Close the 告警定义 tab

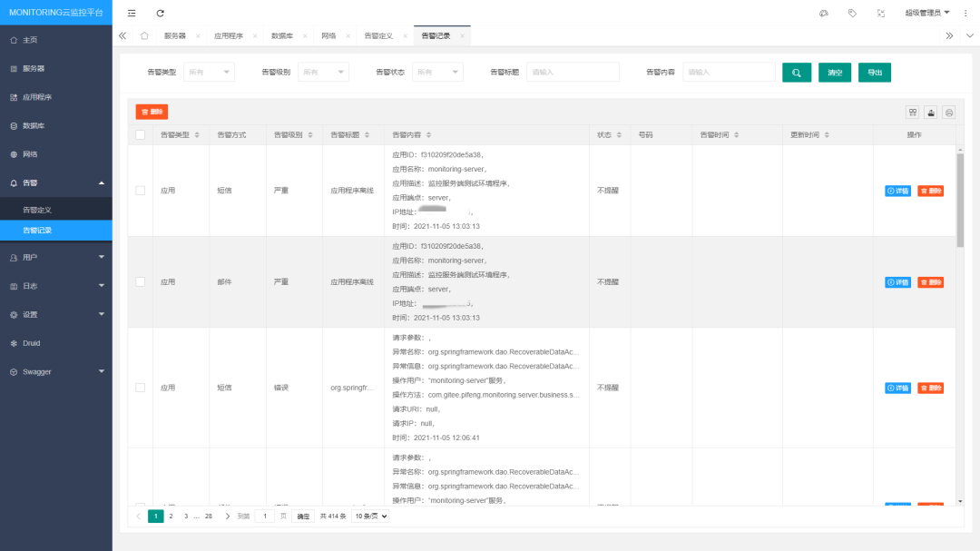click(x=405, y=36)
